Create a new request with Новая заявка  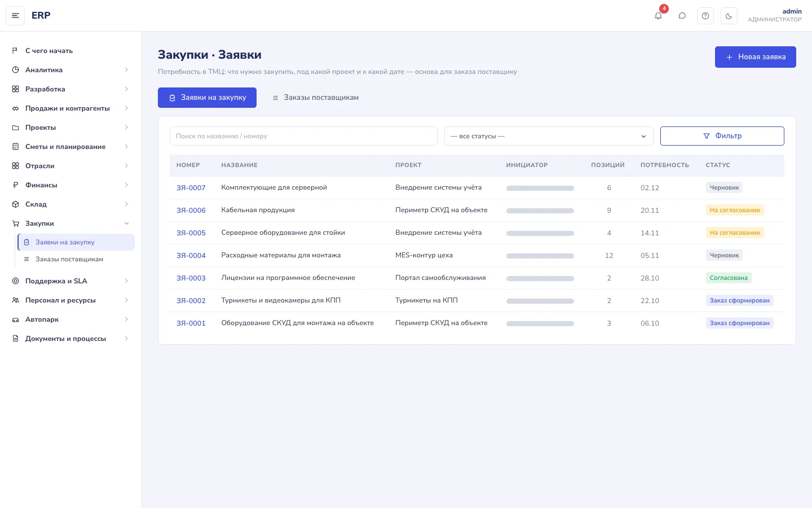(x=755, y=57)
